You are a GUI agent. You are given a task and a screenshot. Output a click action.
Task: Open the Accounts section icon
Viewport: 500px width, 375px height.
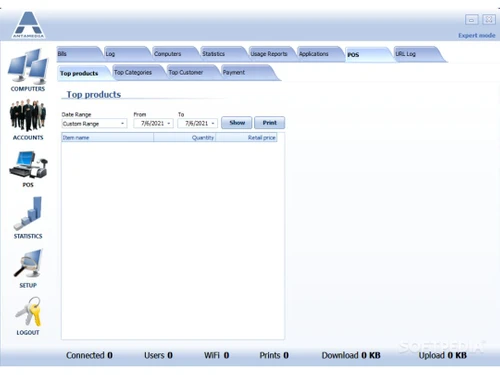[x=28, y=115]
